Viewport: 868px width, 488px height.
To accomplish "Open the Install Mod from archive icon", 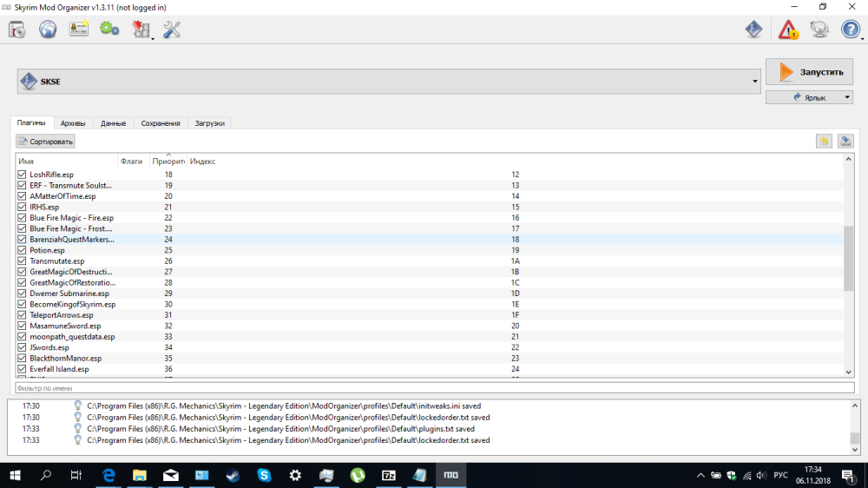I will pos(17,30).
